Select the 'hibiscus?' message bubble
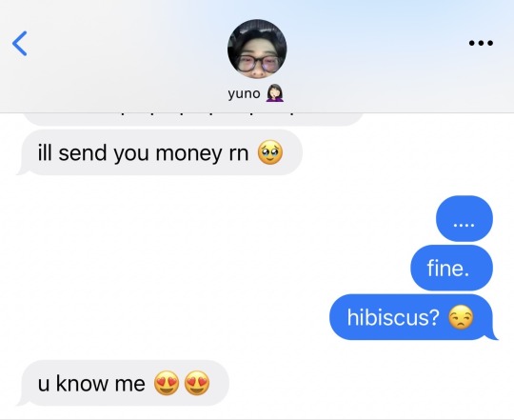 (x=413, y=317)
